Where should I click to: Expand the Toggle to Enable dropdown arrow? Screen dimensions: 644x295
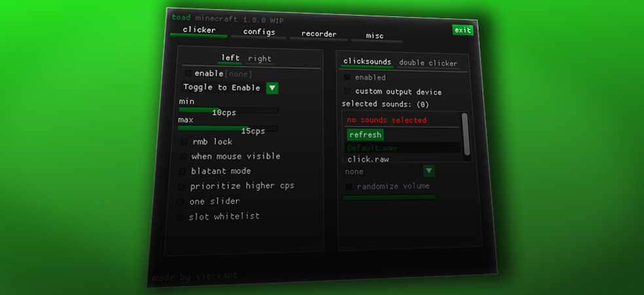(272, 88)
